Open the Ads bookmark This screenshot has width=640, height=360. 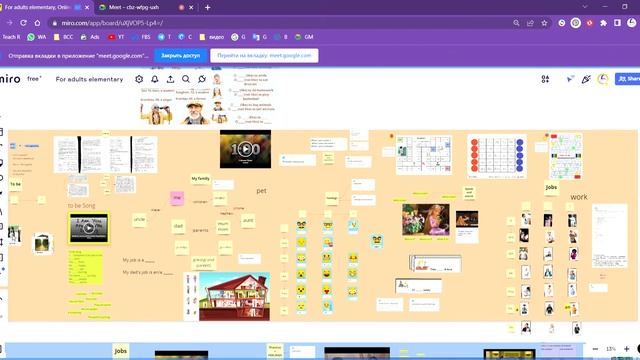click(x=90, y=37)
